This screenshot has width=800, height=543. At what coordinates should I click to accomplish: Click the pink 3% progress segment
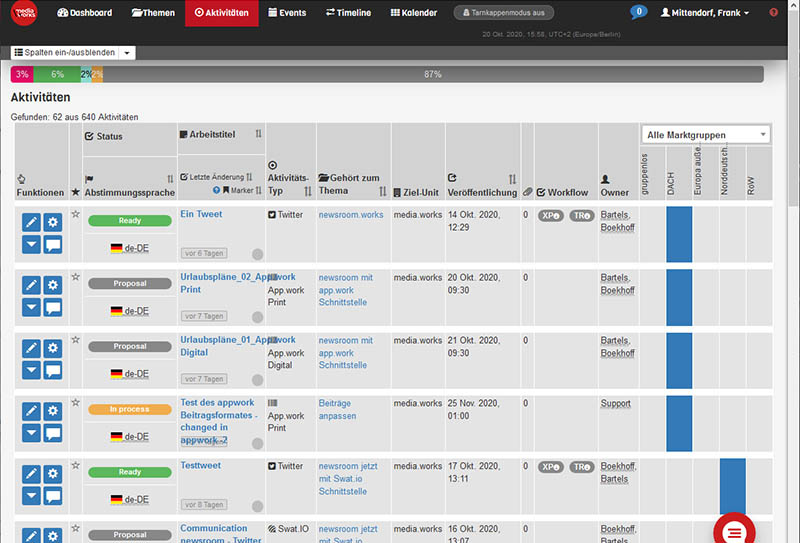tap(22, 75)
